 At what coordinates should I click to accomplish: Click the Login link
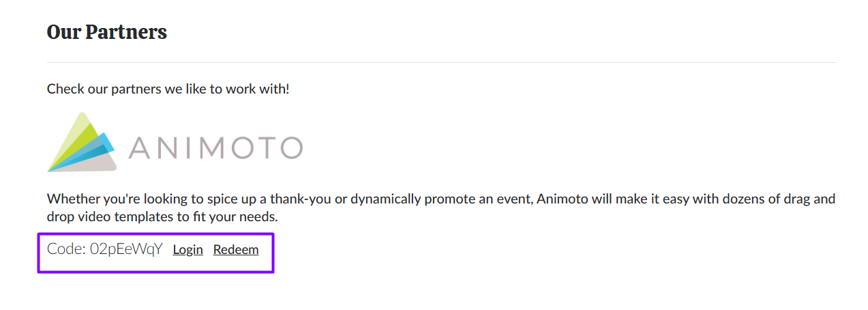click(x=188, y=250)
